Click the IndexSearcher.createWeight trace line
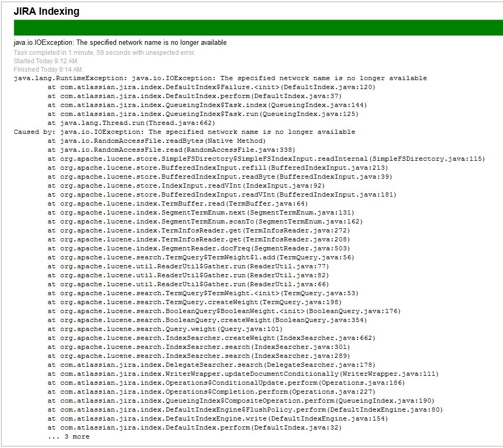This screenshot has width=503, height=448. point(211,338)
